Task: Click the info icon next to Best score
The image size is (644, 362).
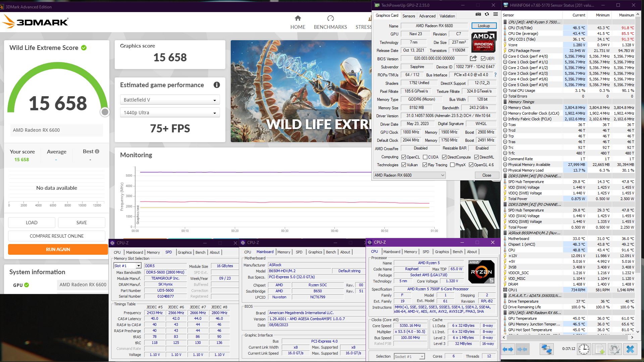Action: (x=97, y=152)
